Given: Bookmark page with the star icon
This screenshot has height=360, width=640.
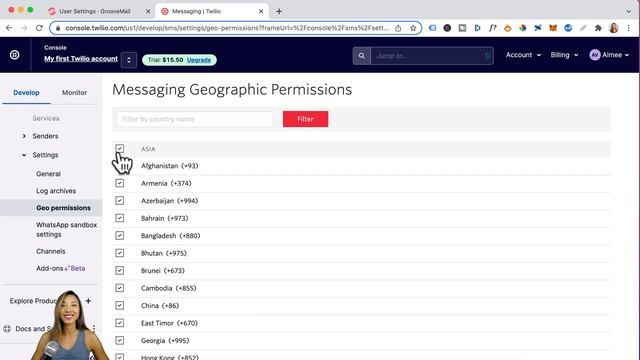Looking at the screenshot, I should 413,28.
